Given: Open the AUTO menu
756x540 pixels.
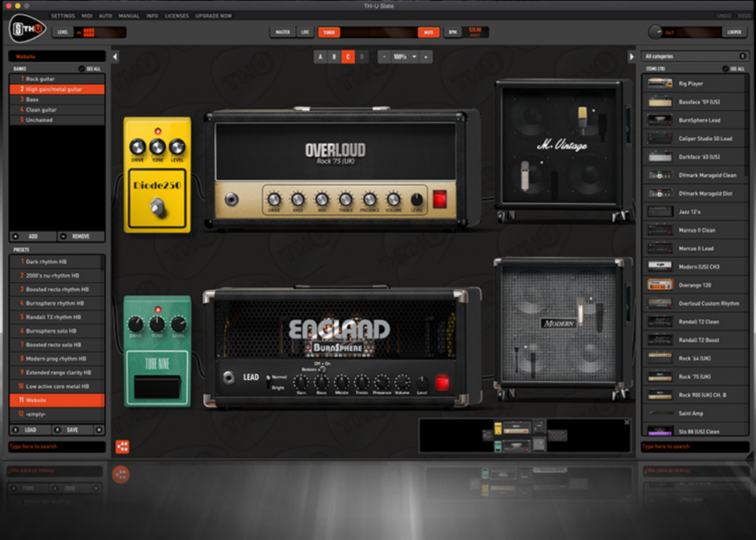Looking at the screenshot, I should click(x=106, y=16).
